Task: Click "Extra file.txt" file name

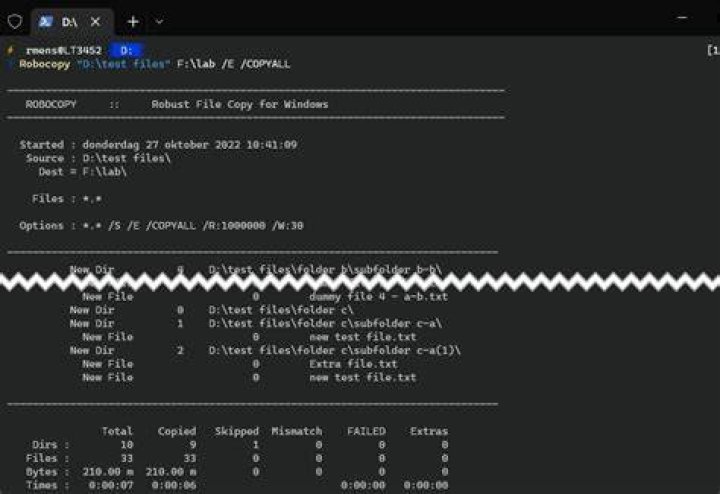Action: pos(353,364)
